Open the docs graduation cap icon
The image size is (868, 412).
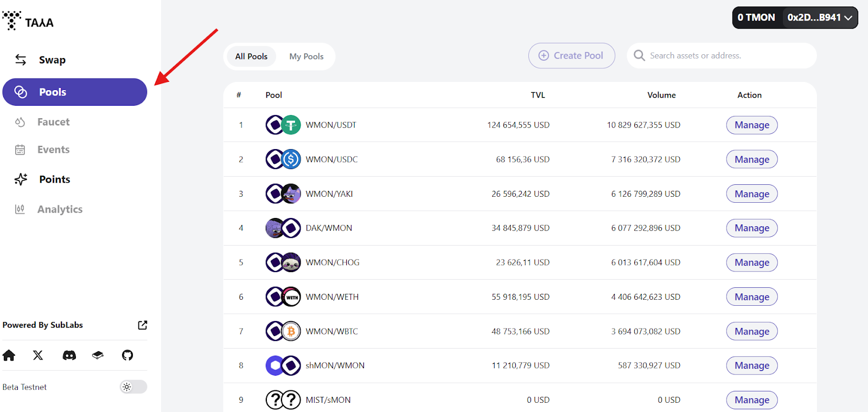(x=98, y=355)
